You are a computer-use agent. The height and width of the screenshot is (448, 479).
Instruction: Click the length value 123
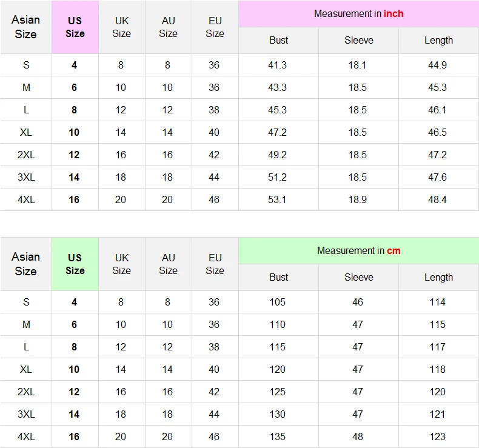tap(437, 436)
